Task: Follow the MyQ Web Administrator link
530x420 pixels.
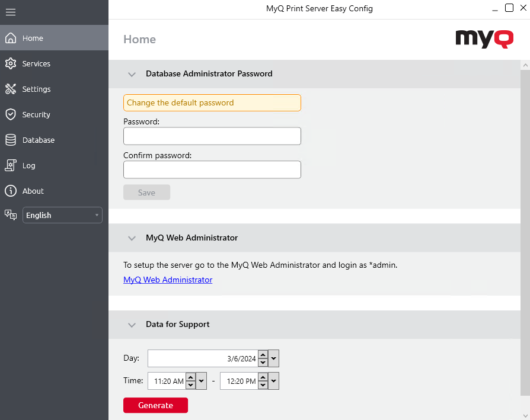Action: click(x=168, y=280)
